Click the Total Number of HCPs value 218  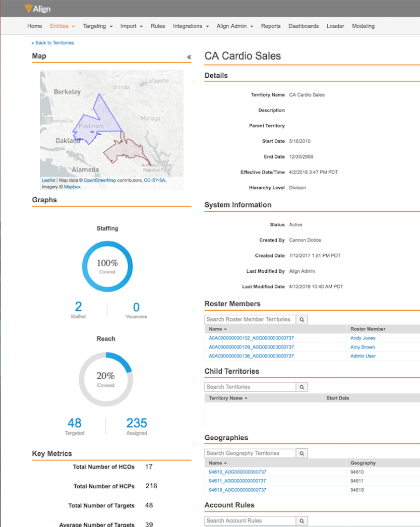[151, 486]
